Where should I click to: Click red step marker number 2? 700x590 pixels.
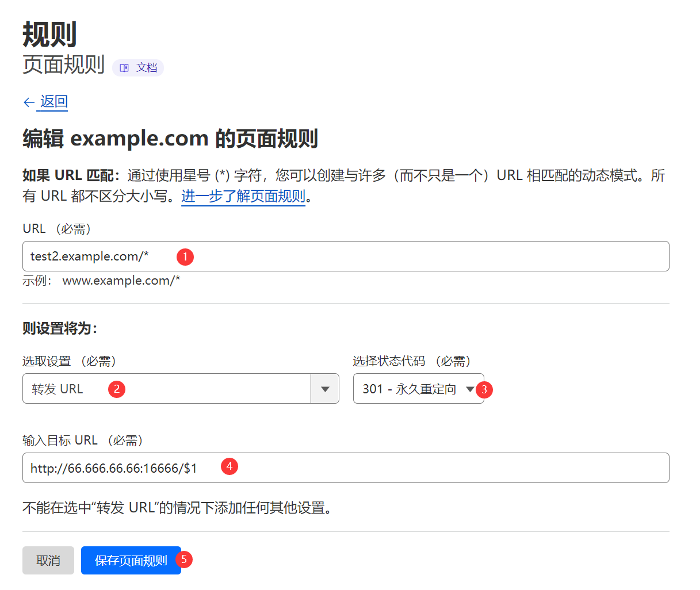pyautogui.click(x=117, y=389)
